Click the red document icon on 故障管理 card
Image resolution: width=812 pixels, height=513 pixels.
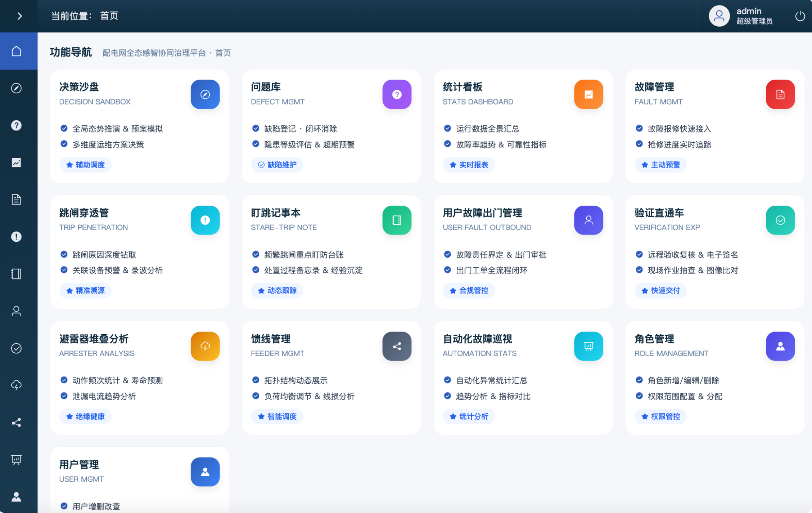pyautogui.click(x=780, y=94)
